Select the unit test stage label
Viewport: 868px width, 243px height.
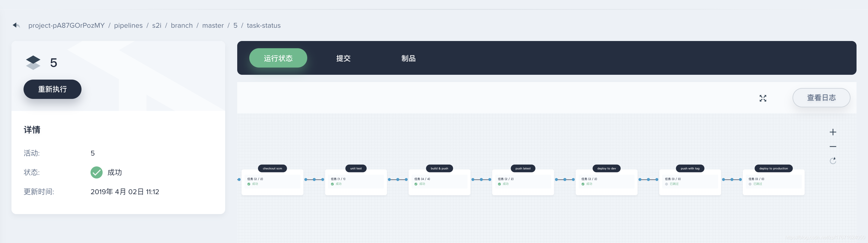click(356, 168)
